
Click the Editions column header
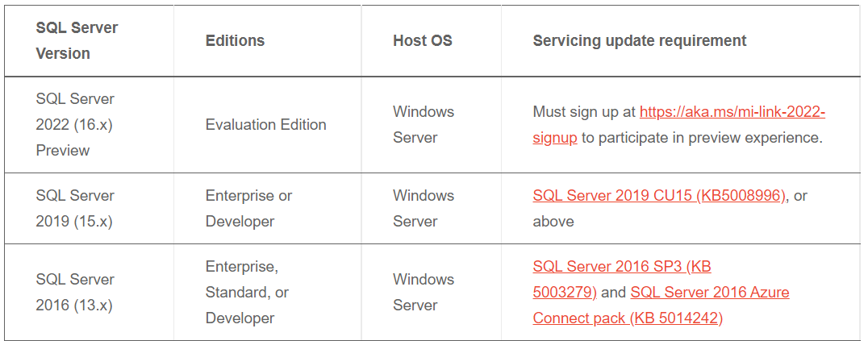coord(235,41)
